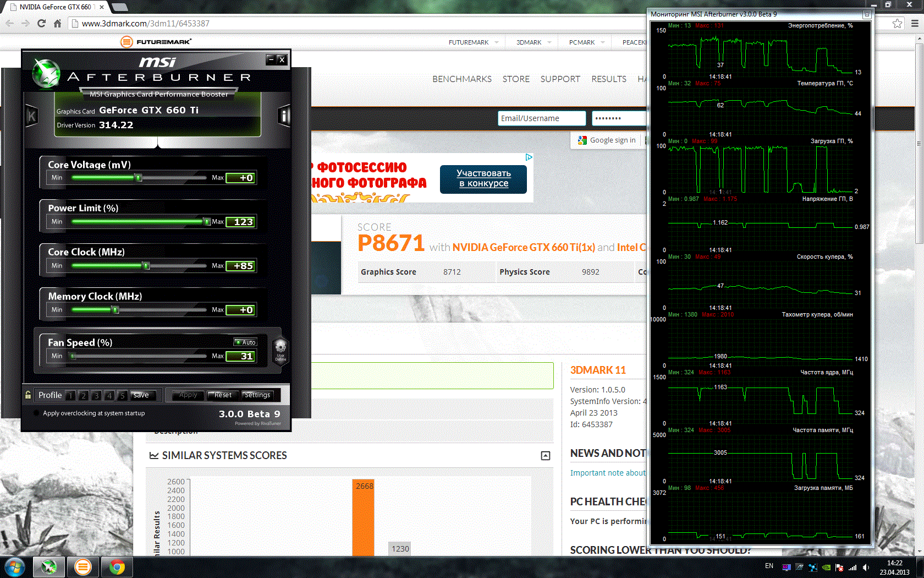Reload the page in Chrome
Screen dimensions: 924x578
tap(41, 23)
